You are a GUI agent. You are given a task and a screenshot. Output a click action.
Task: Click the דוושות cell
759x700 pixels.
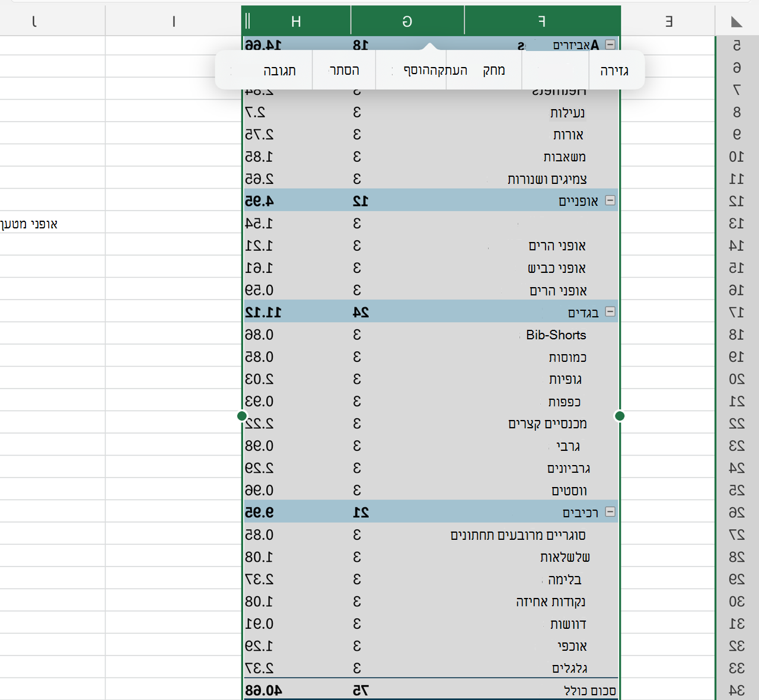(x=568, y=624)
